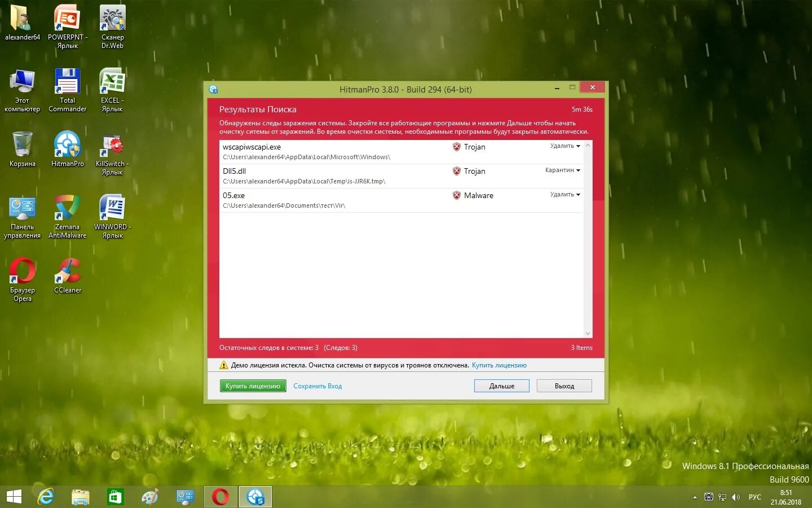
Task: Launch the Opera browser desktop icon
Action: click(22, 271)
